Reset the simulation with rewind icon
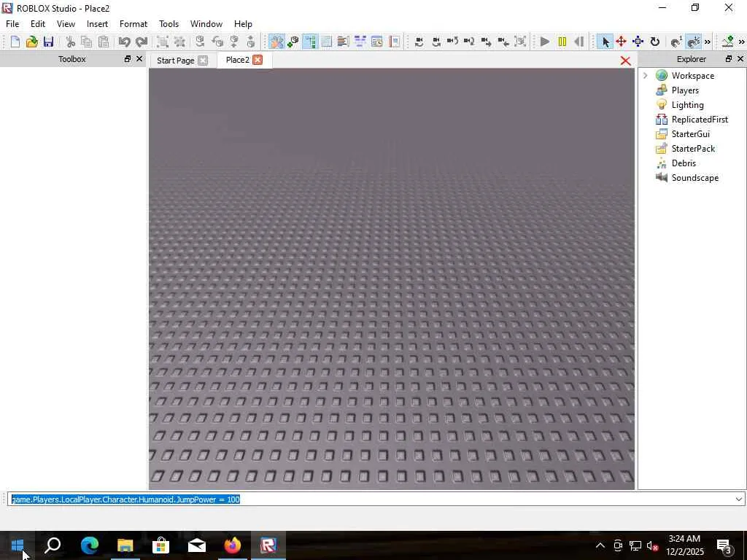Viewport: 747px width, 560px height. [x=578, y=42]
